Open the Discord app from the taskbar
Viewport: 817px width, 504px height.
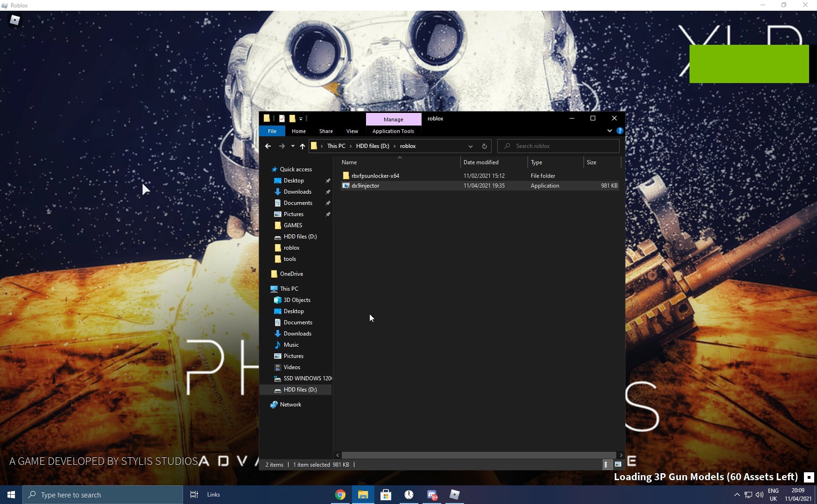432,495
